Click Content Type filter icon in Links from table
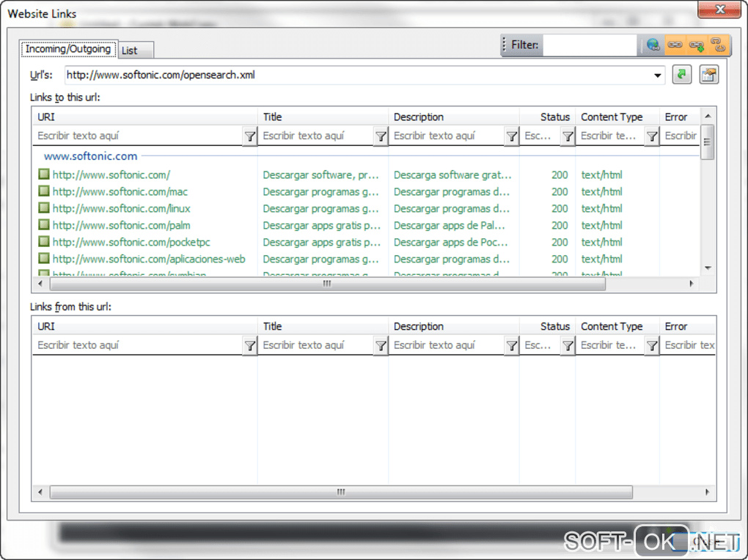This screenshot has width=748, height=560. (x=652, y=346)
